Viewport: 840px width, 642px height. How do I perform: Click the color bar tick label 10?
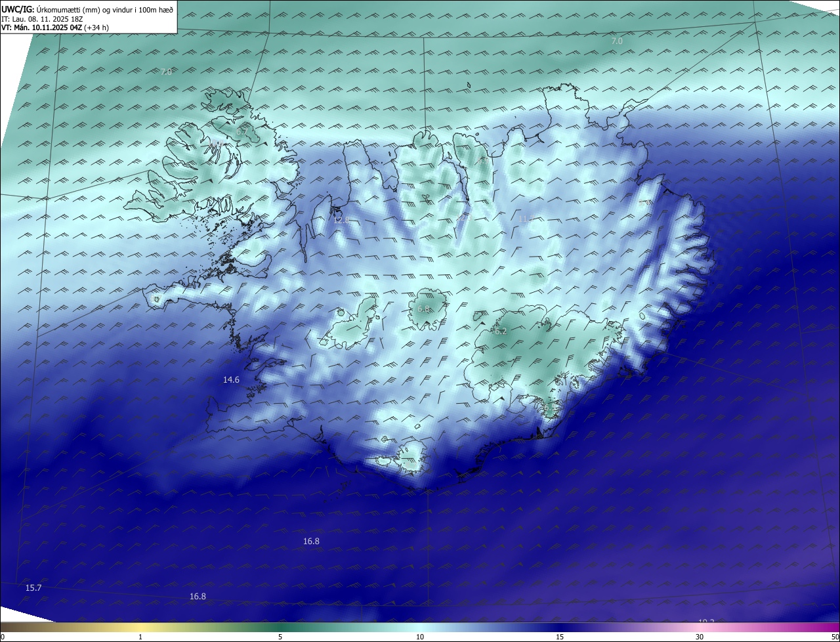(420, 637)
